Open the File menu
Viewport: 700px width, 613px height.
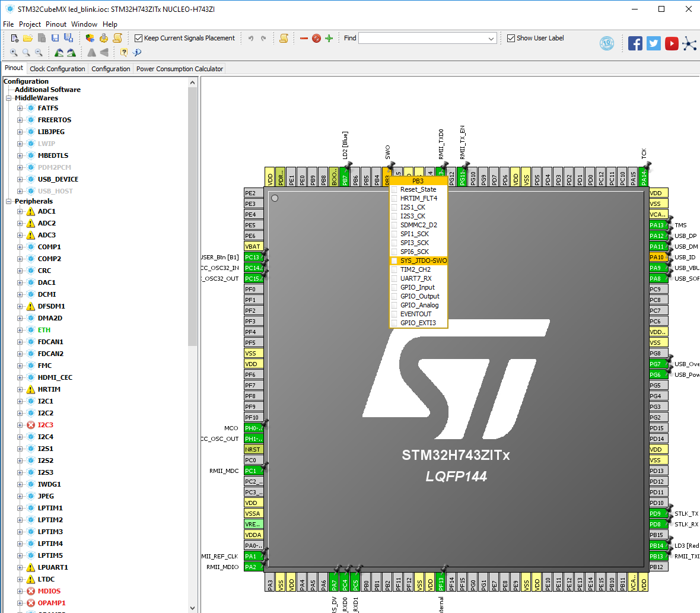[x=8, y=24]
